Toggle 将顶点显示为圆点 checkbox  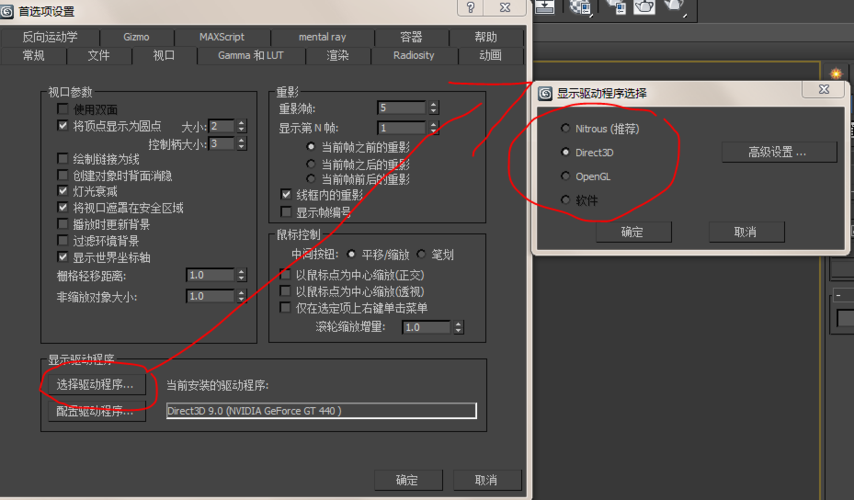63,126
